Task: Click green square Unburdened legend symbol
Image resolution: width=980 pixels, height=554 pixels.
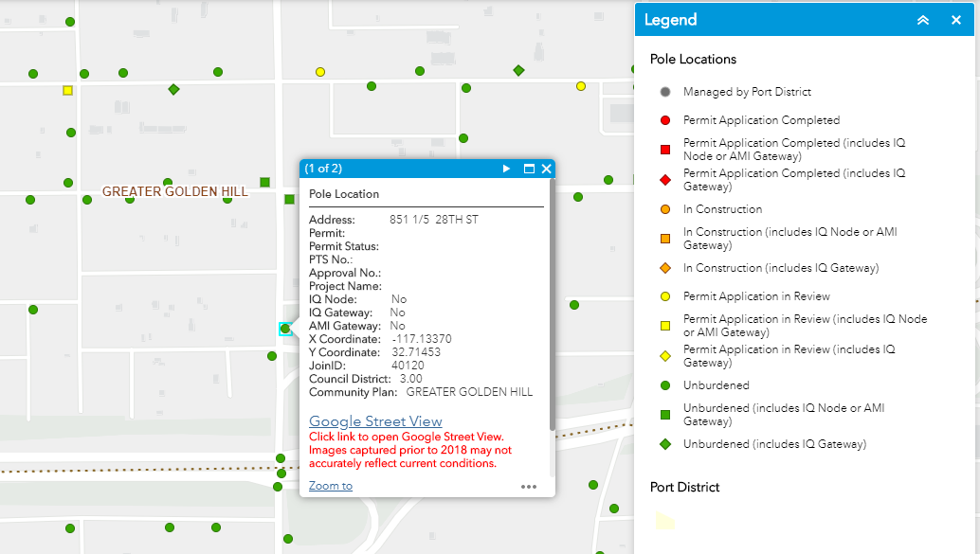Action: (665, 415)
